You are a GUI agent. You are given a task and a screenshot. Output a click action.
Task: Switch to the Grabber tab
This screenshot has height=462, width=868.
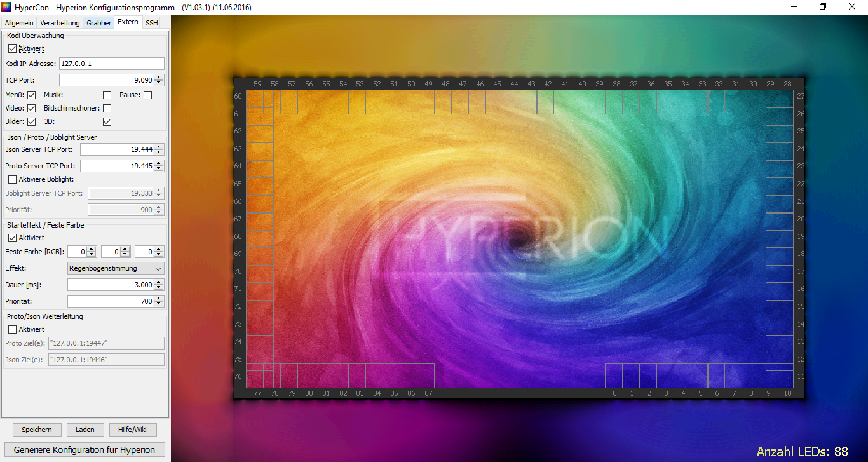(98, 23)
